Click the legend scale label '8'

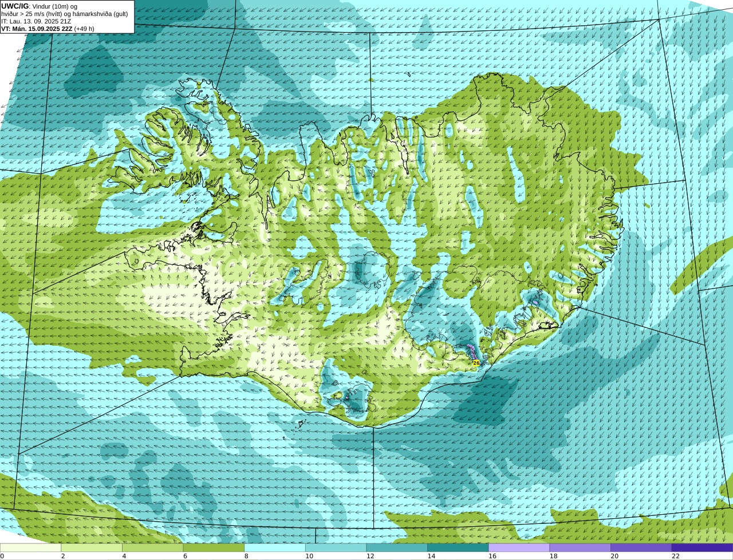point(246,556)
